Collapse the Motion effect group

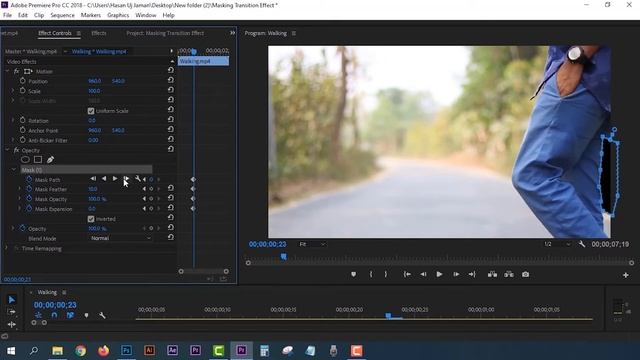[7, 71]
